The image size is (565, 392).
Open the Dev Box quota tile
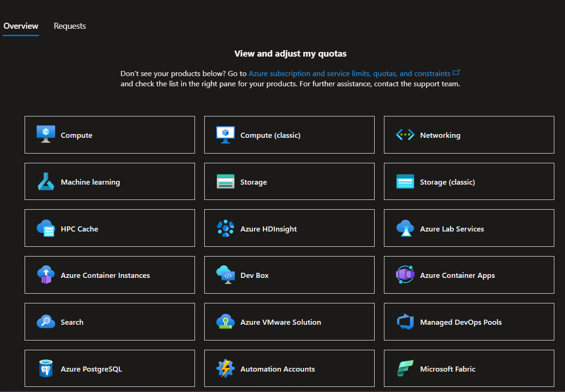point(289,275)
